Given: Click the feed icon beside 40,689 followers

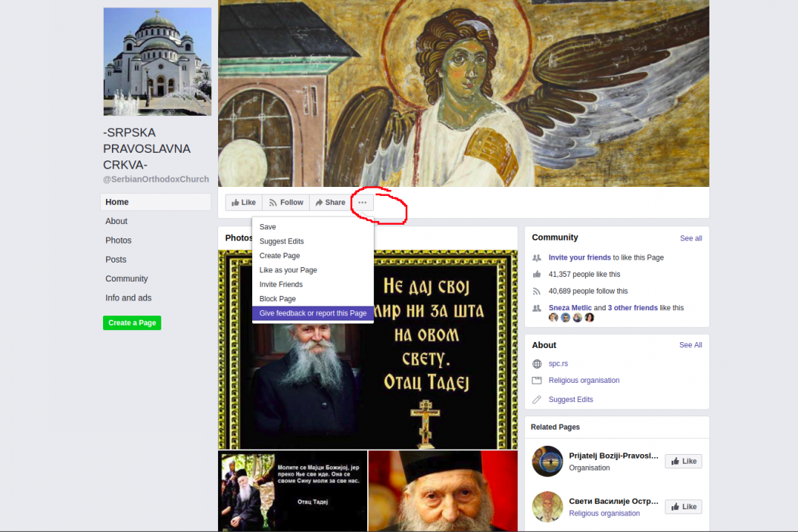Looking at the screenshot, I should coord(536,291).
